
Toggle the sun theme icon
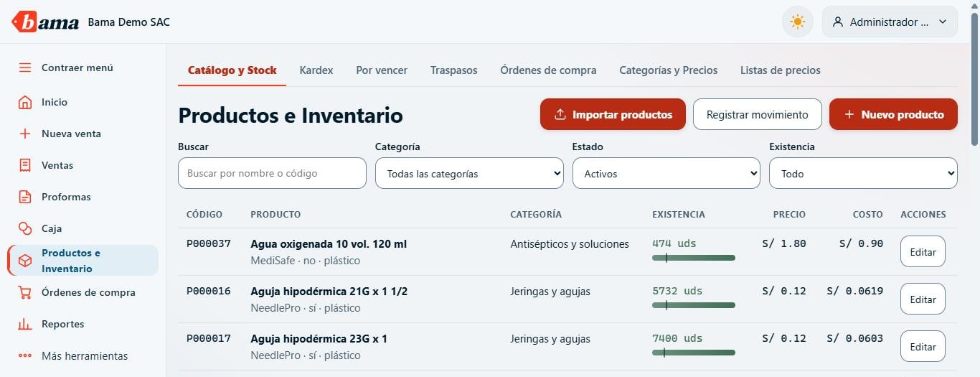[797, 22]
